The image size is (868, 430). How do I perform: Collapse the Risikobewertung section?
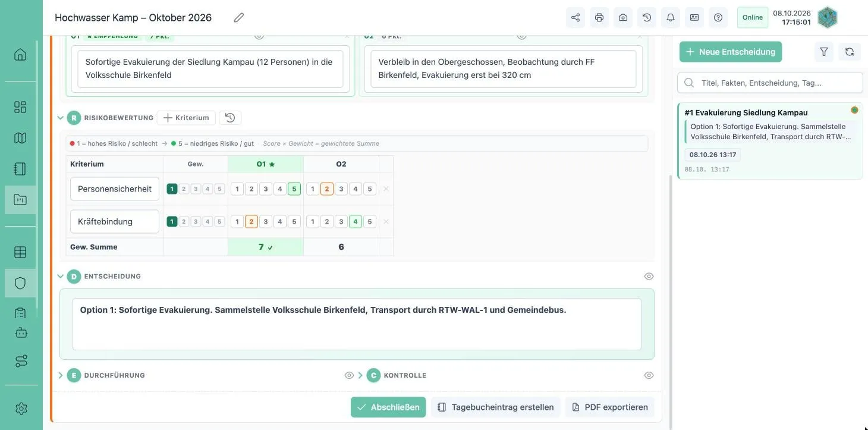click(x=60, y=118)
